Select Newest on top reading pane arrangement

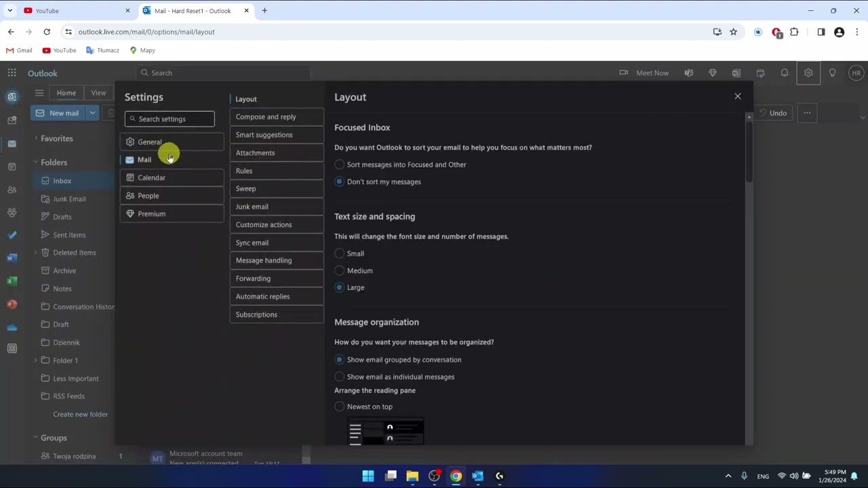pyautogui.click(x=340, y=407)
